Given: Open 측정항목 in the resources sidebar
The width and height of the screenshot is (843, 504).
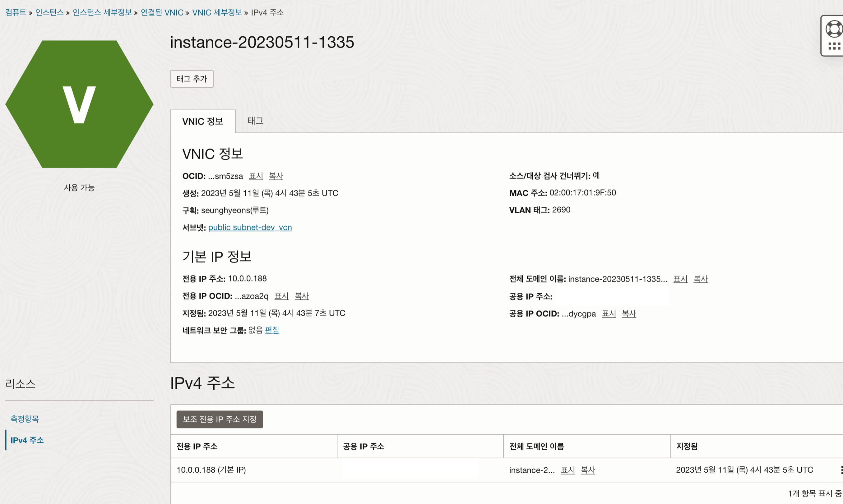Looking at the screenshot, I should (x=25, y=419).
